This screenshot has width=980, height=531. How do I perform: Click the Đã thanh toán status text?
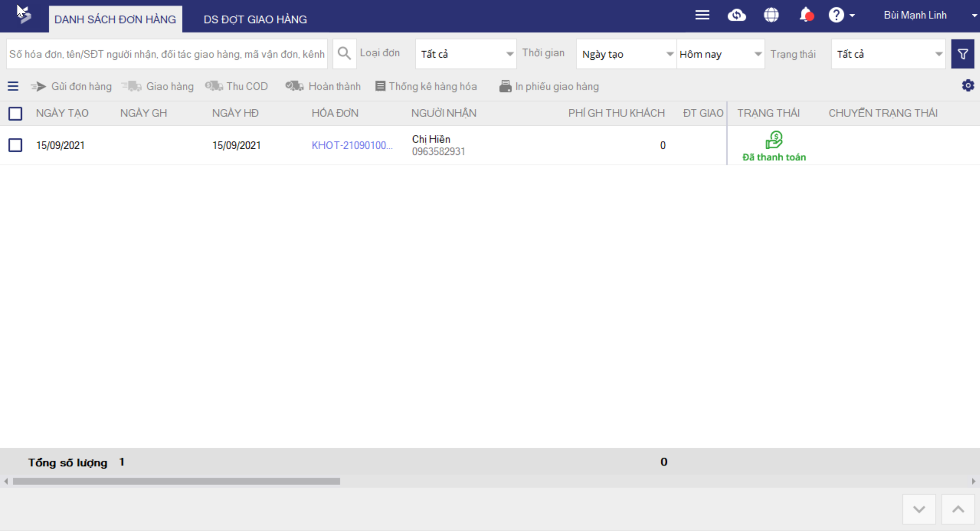click(774, 157)
